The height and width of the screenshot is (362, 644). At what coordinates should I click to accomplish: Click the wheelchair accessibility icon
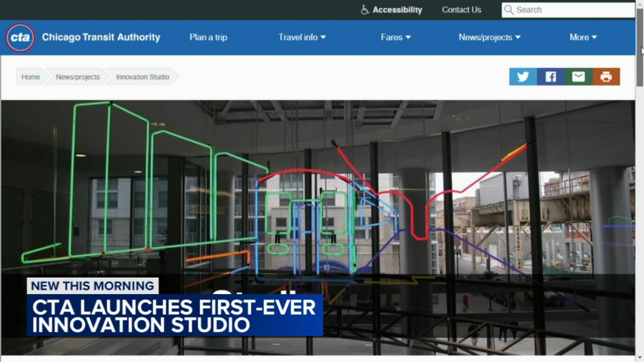(x=365, y=10)
